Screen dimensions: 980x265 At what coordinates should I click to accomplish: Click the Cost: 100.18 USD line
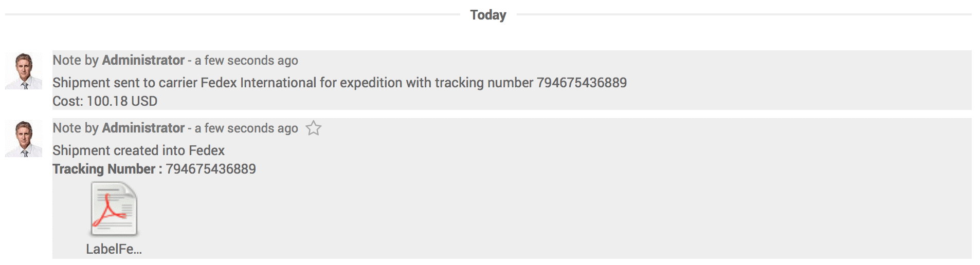(105, 101)
